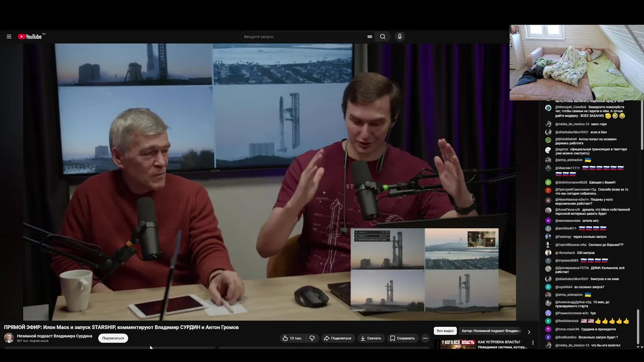Click the main video player frame
644x362 pixels.
[x=269, y=182]
